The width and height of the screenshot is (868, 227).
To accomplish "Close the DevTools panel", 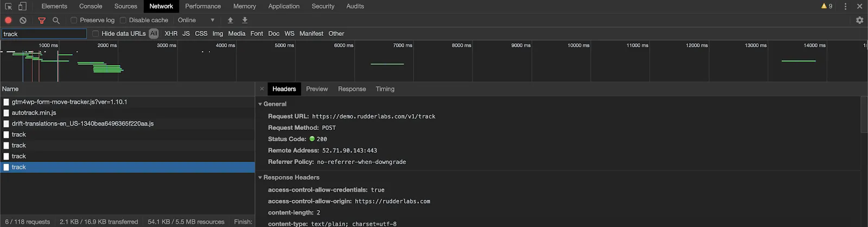I will (x=859, y=7).
